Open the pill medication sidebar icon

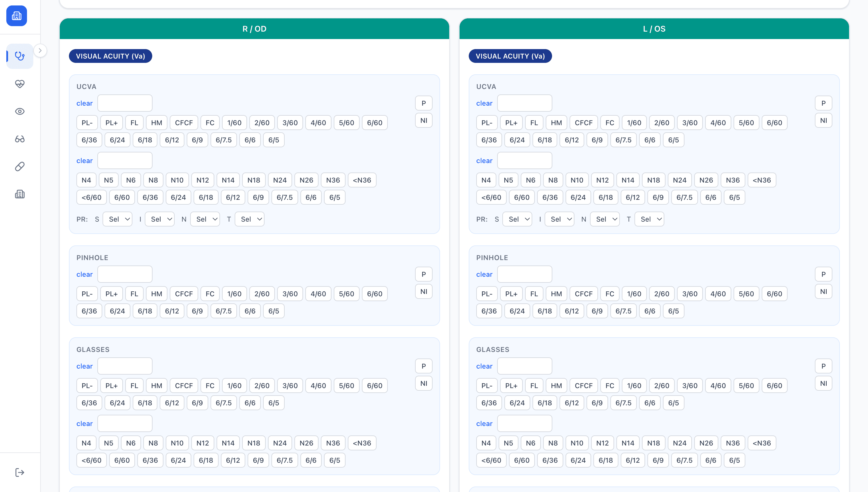coord(20,166)
